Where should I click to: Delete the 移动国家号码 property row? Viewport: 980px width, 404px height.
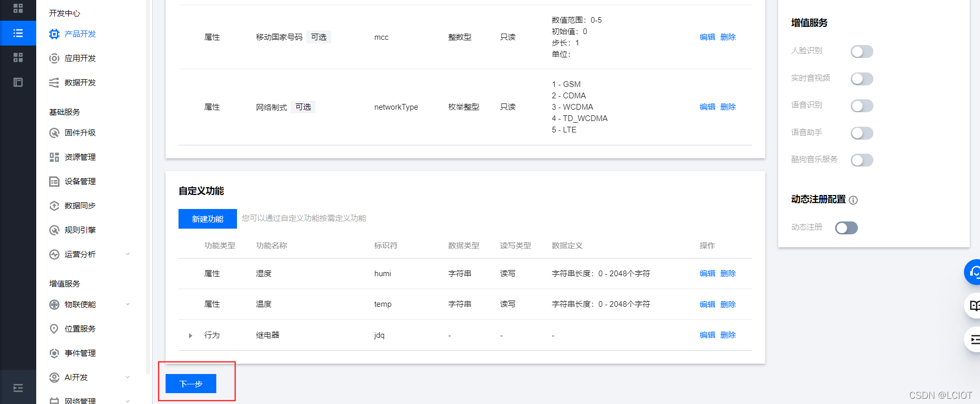point(728,37)
